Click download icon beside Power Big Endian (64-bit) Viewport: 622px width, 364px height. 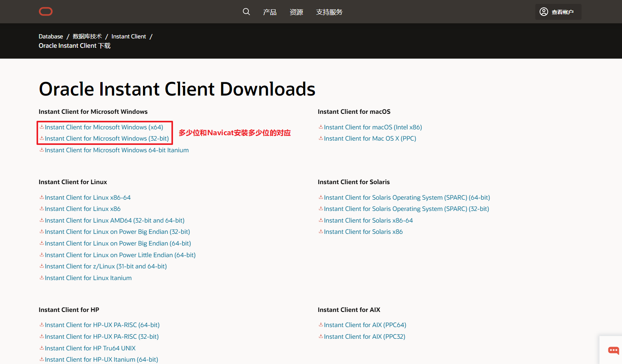click(x=42, y=243)
